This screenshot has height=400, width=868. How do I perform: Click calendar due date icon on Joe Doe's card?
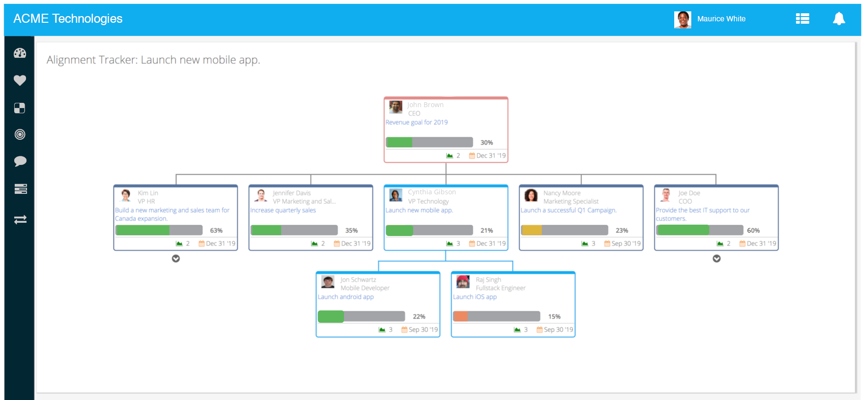tap(742, 244)
